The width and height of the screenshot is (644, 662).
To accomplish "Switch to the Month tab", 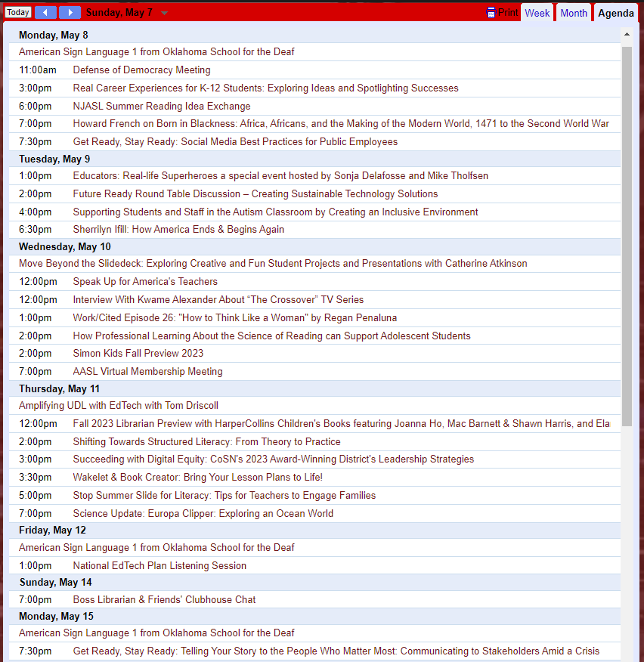I will pyautogui.click(x=574, y=13).
